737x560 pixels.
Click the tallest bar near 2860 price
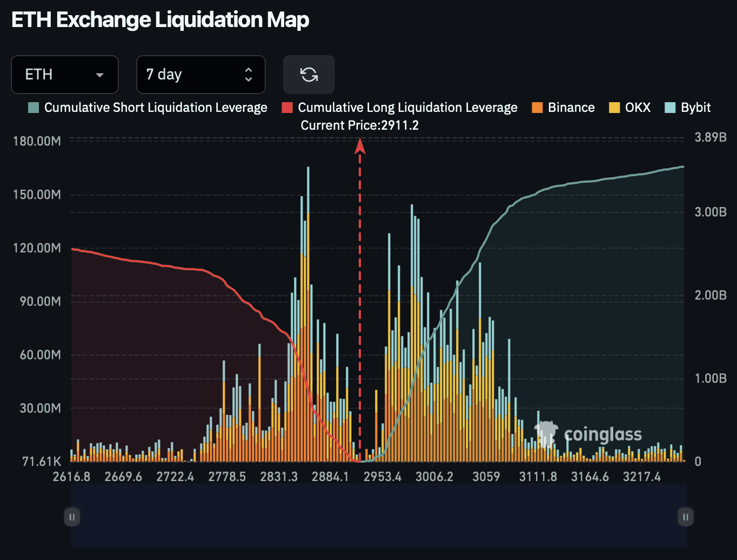point(308,314)
